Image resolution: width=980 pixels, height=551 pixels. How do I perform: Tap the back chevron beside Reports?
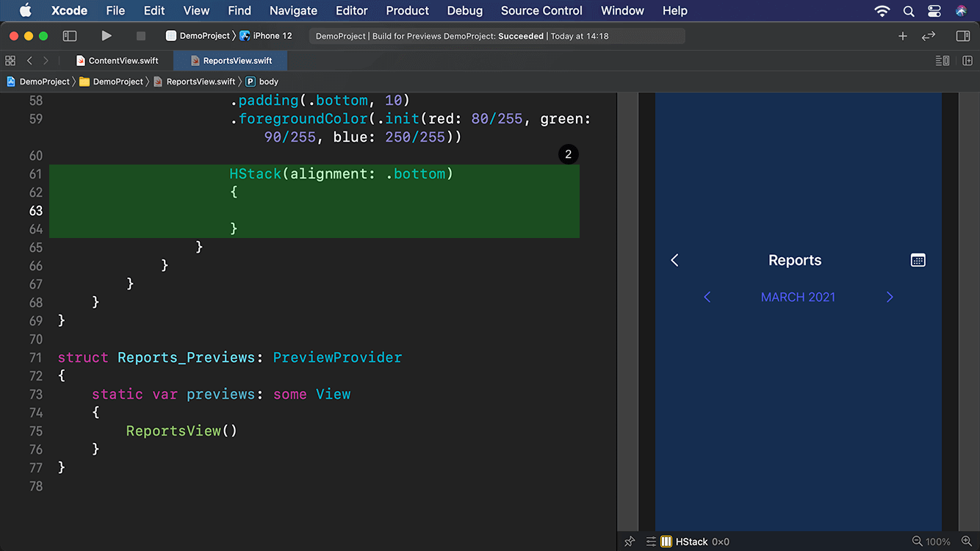[674, 260]
